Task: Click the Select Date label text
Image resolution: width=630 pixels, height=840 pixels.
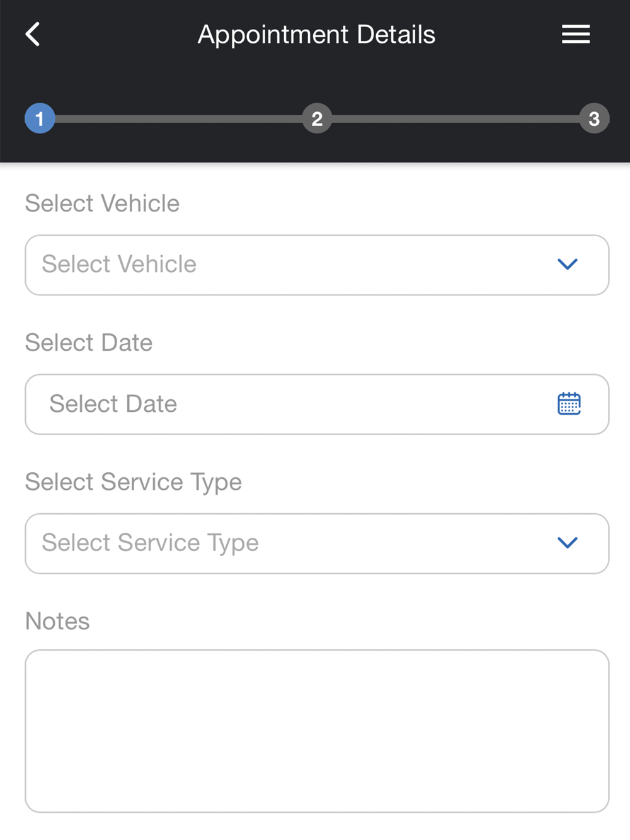Action: click(89, 343)
